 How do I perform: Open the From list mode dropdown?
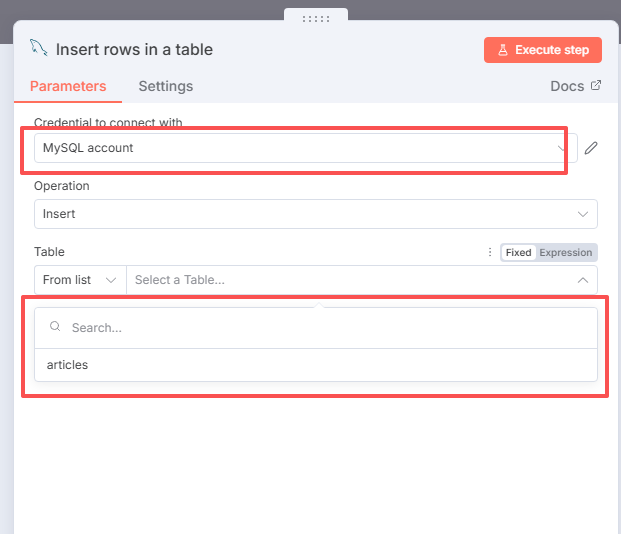click(x=80, y=280)
